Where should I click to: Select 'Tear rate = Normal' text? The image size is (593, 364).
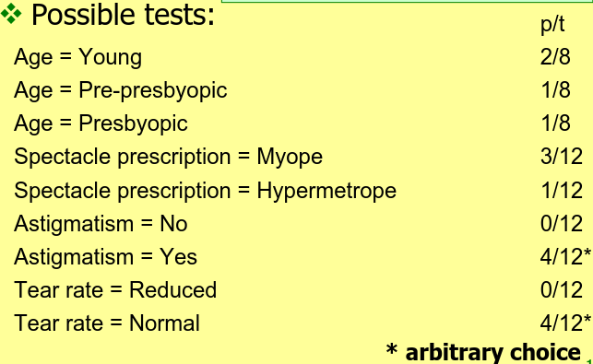(x=107, y=323)
